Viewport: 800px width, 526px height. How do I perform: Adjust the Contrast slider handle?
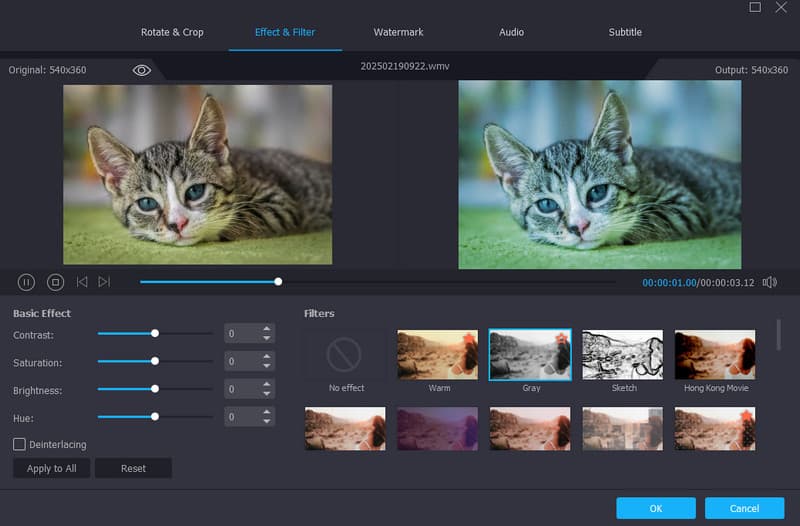click(x=155, y=333)
